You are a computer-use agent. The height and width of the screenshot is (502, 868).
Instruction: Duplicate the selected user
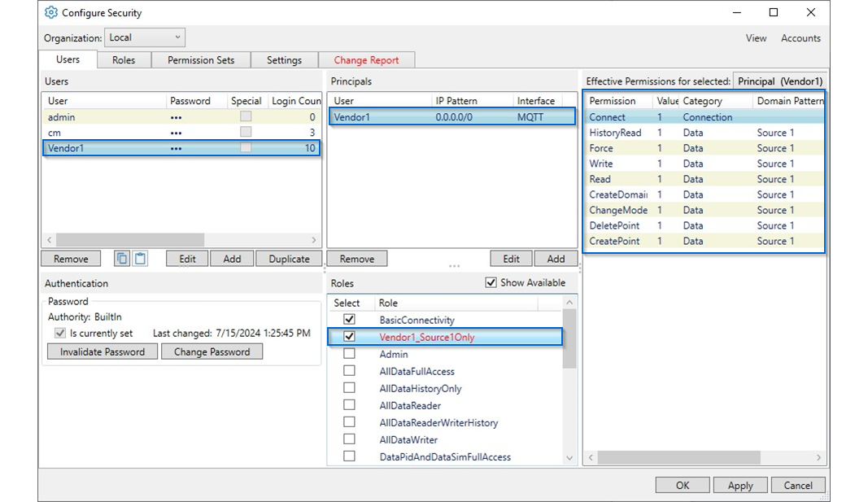click(x=288, y=257)
